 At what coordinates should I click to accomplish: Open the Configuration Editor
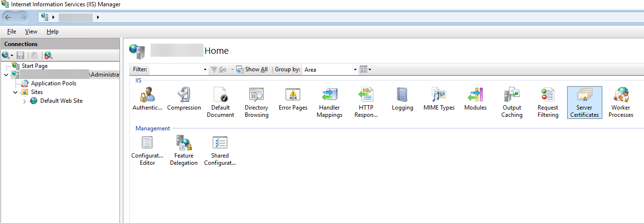click(147, 151)
